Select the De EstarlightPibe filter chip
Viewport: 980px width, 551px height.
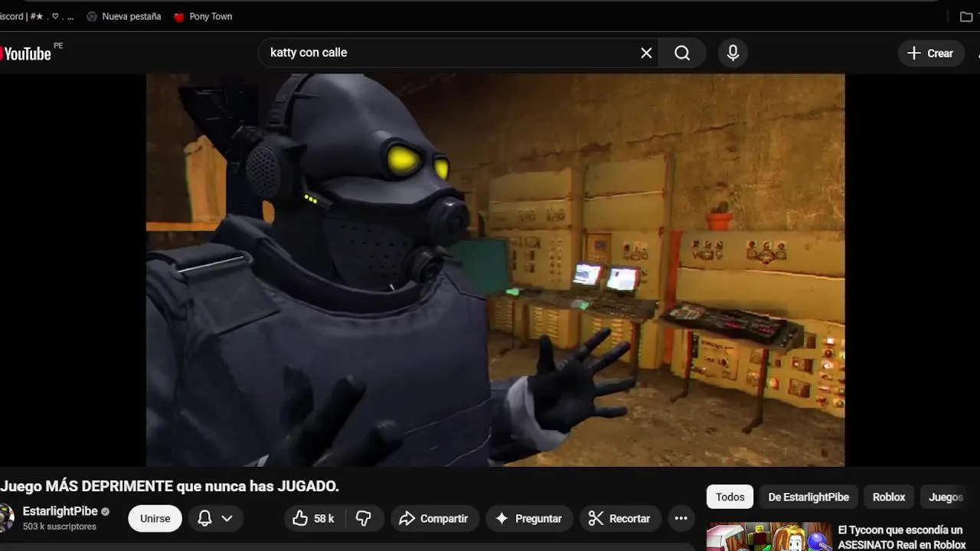tap(808, 497)
